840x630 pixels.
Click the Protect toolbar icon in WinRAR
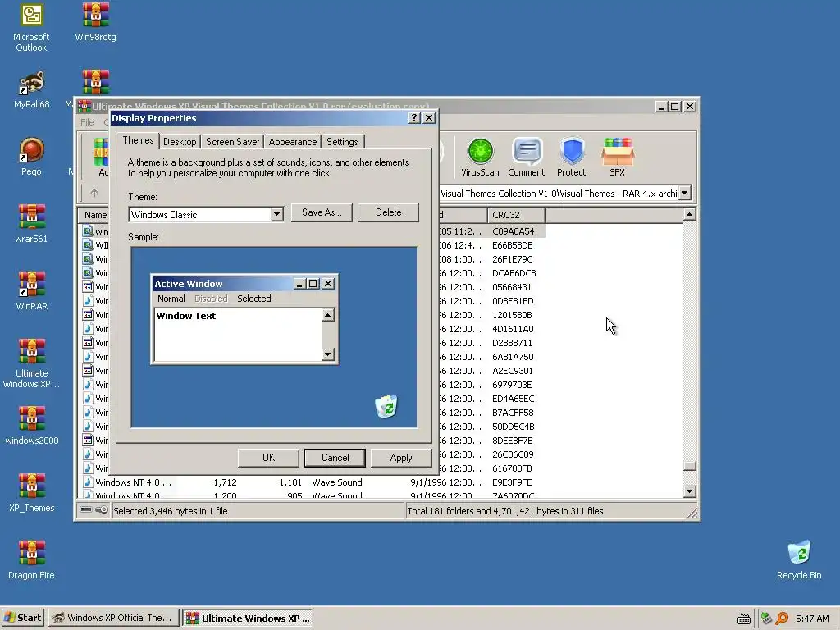pos(571,157)
